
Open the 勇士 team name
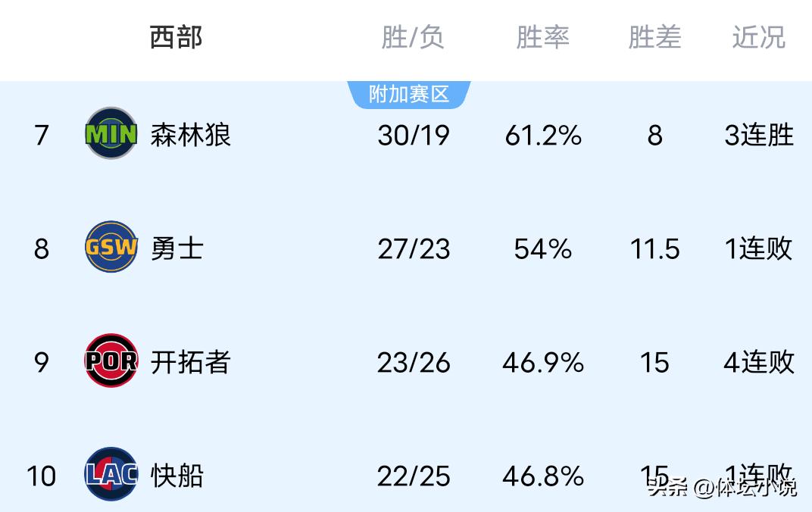coord(176,248)
